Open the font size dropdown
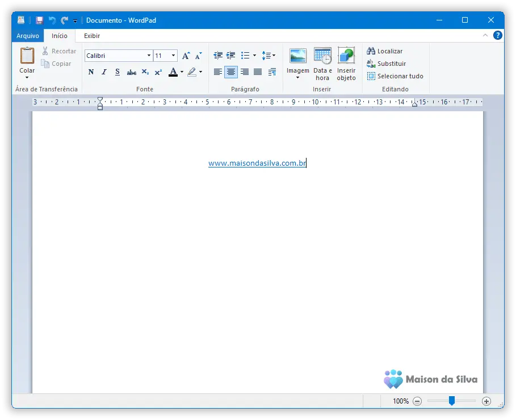 click(x=173, y=56)
